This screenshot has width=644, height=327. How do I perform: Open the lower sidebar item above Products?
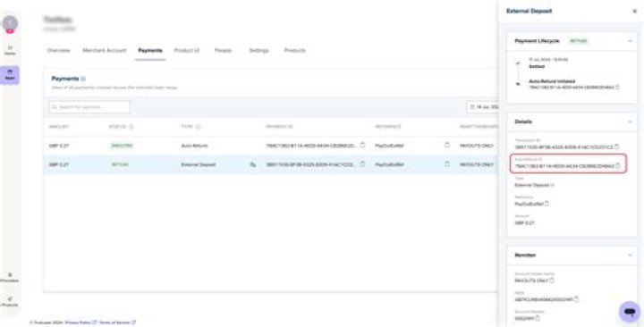tap(10, 277)
